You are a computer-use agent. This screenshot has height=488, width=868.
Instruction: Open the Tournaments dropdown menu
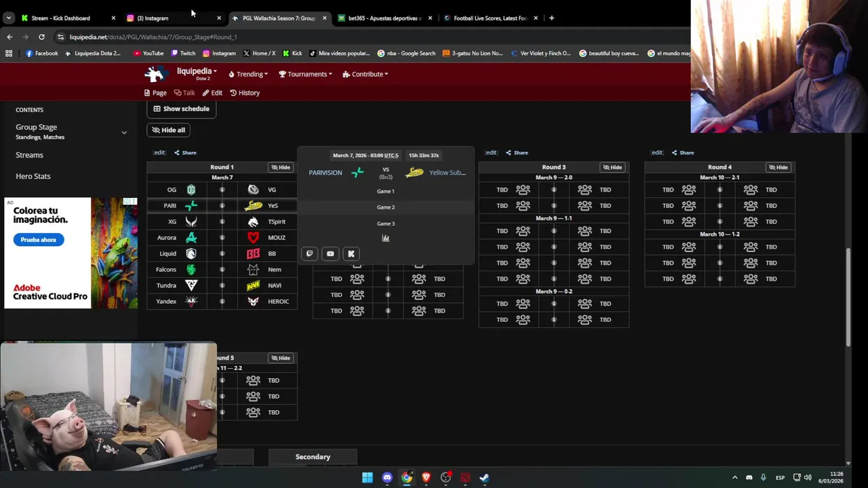[305, 74]
